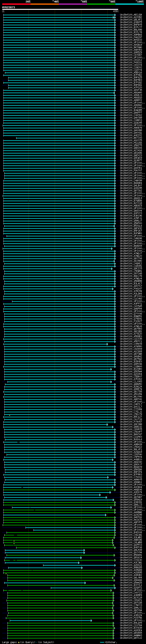Select the UniRef100_P15756 label
146x644 pixels.
tap(131, 618)
